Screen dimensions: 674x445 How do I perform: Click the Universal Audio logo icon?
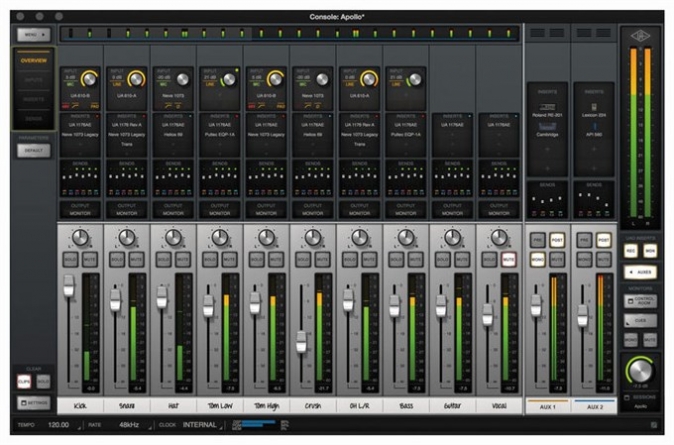point(640,36)
